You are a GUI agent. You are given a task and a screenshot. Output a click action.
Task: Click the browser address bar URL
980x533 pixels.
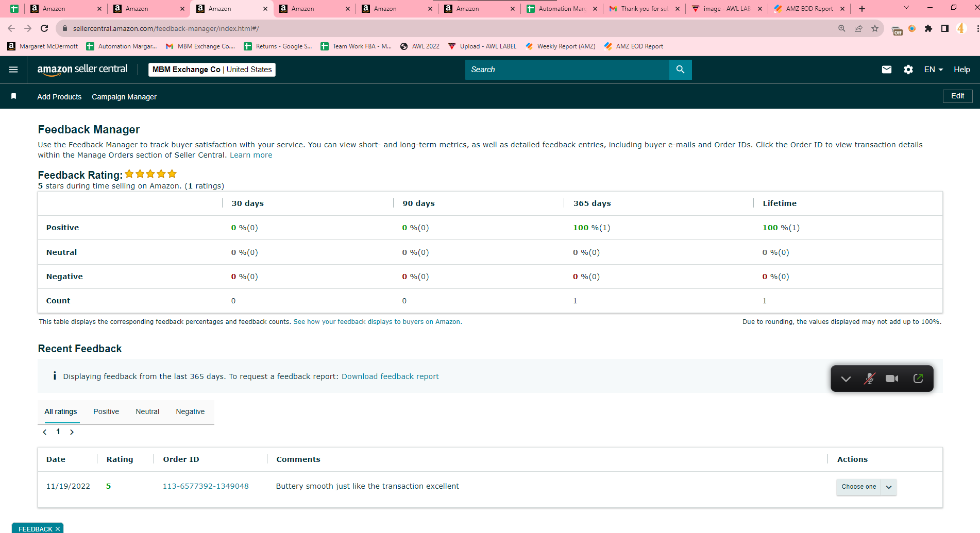point(166,28)
